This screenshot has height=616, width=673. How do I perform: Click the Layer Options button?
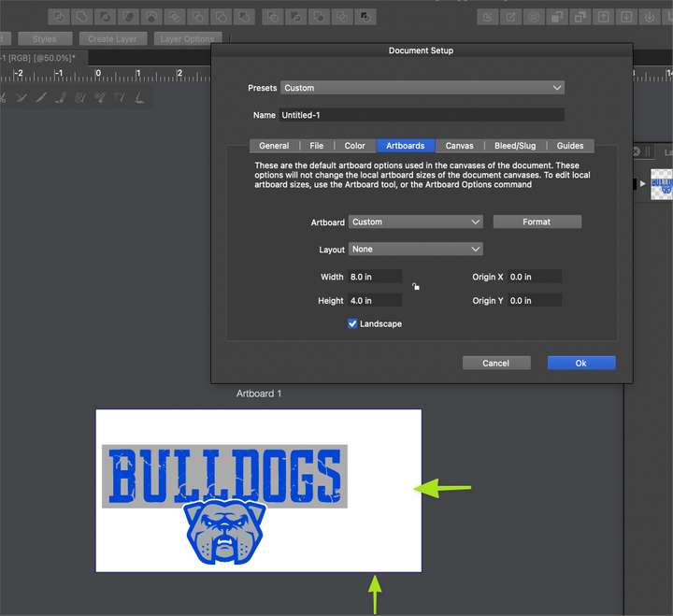click(188, 39)
